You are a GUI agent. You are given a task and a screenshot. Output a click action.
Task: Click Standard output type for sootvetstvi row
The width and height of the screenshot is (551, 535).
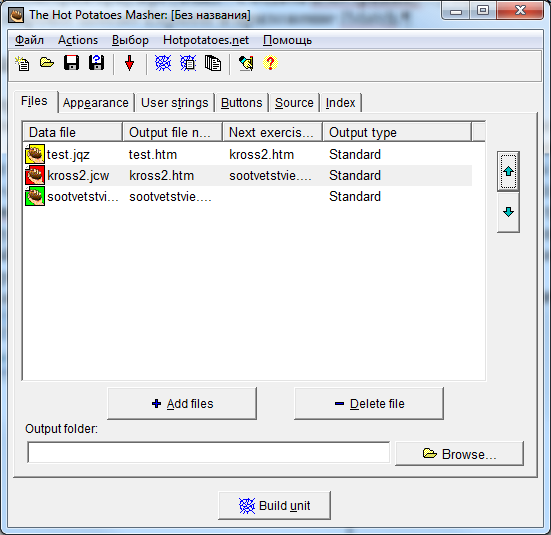(x=355, y=196)
